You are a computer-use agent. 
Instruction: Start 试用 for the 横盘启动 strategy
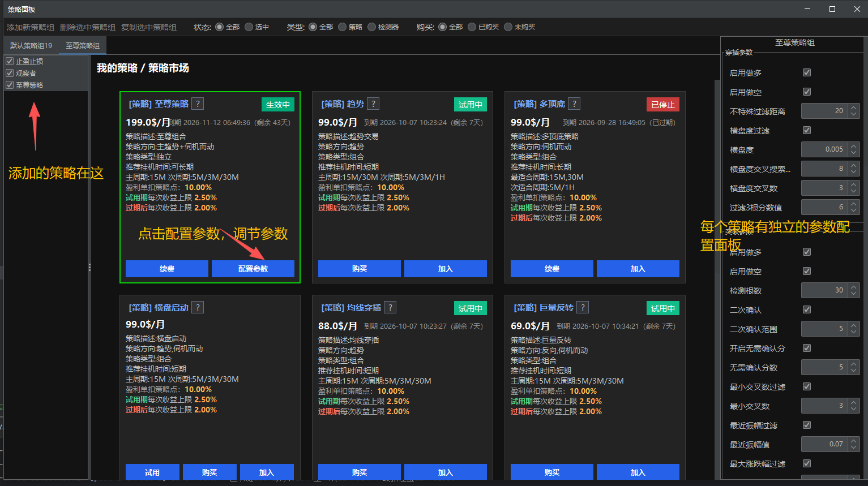click(152, 472)
